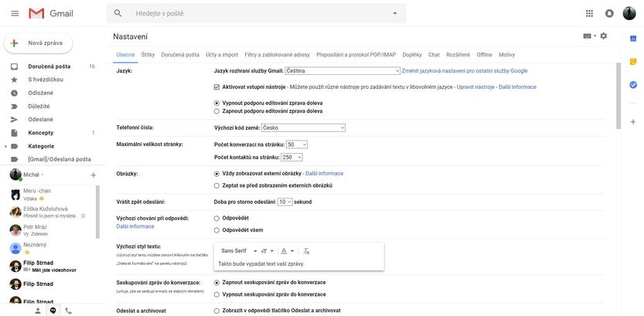Open the phone calls icon
Image resolution: width=644 pixels, height=316 pixels.
tap(68, 311)
